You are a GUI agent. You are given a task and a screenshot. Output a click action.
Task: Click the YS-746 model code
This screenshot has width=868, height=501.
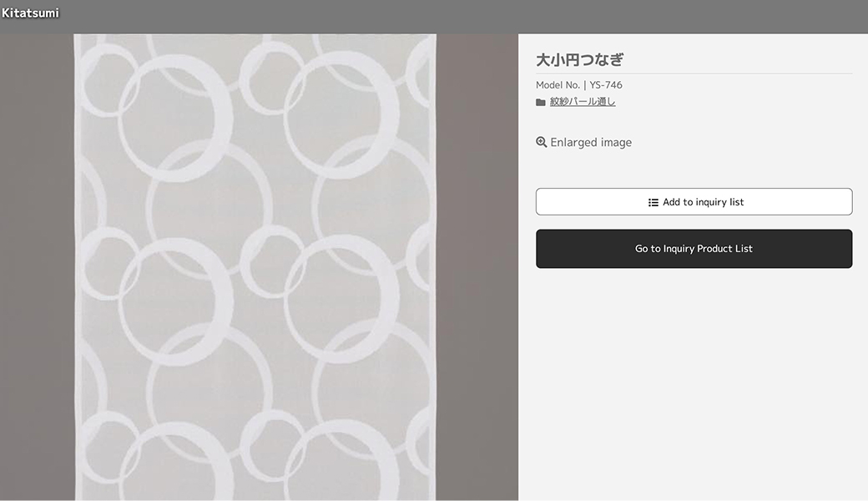606,84
